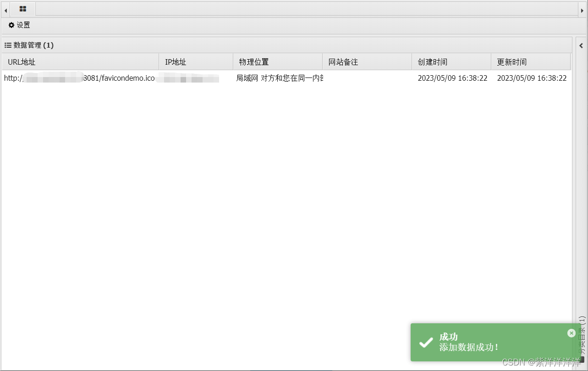Sort by 物理位置 column header
Screen dimensions: 588x371
pos(278,62)
